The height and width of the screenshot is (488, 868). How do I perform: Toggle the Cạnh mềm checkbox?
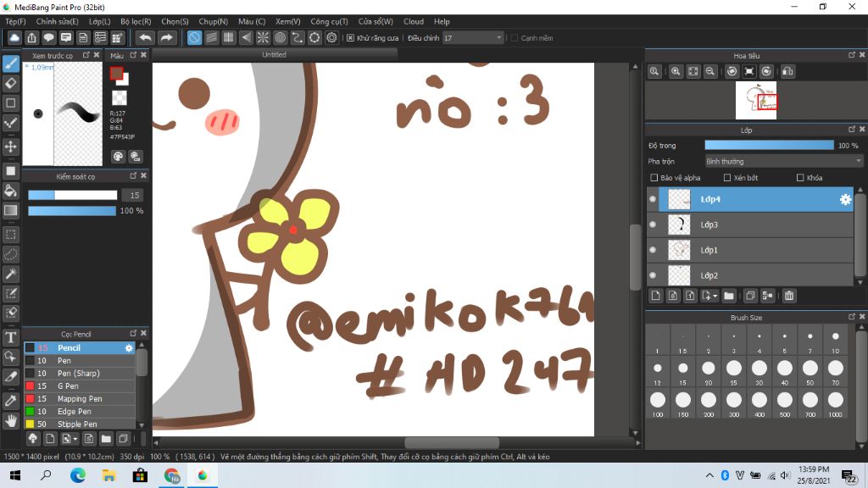[515, 37]
